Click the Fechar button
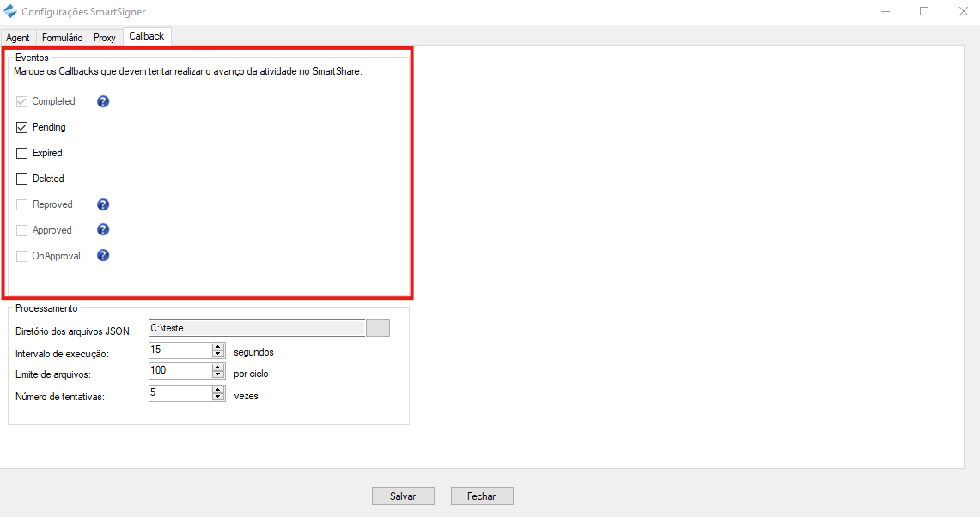Viewport: 980px width, 517px height. (x=481, y=496)
